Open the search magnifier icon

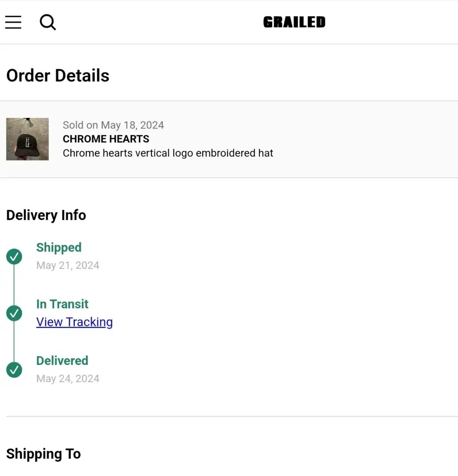click(48, 22)
